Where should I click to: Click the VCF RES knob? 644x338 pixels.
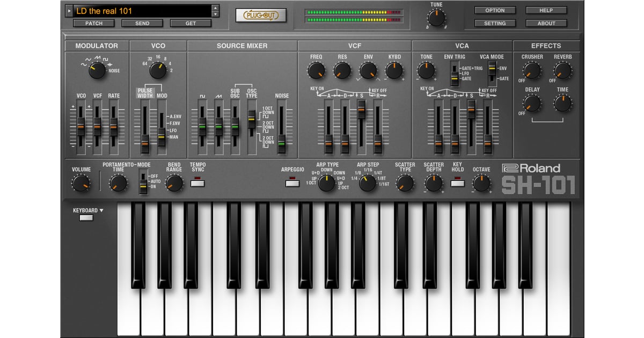click(x=342, y=70)
